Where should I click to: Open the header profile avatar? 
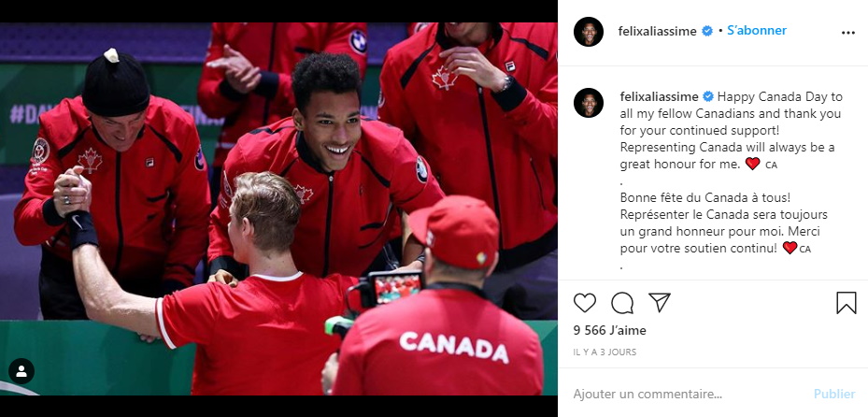pyautogui.click(x=589, y=32)
